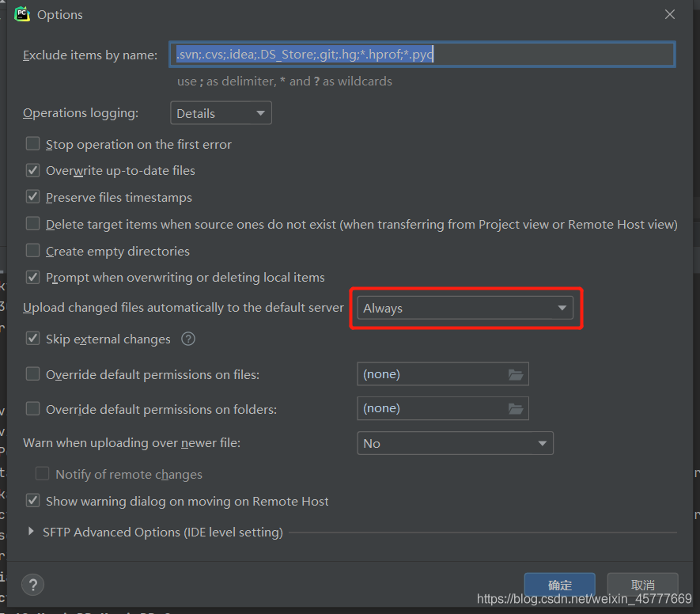Click the Exclude items by name field
Image resolution: width=700 pixels, height=614 pixels.
pyautogui.click(x=421, y=55)
